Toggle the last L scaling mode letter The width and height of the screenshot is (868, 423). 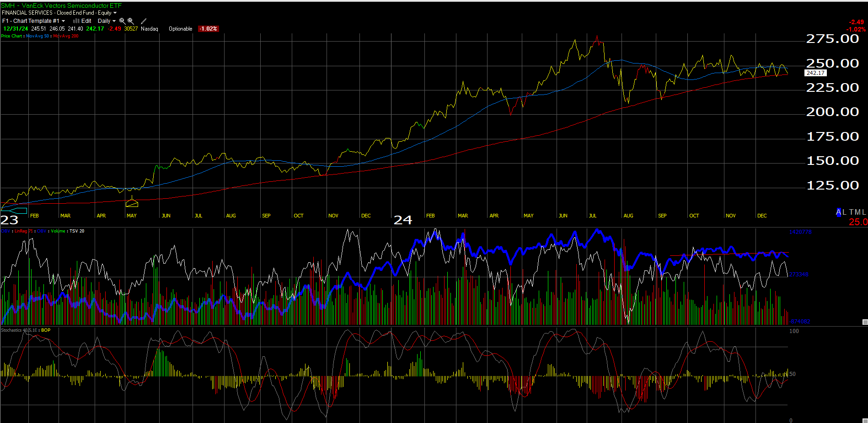(863, 212)
